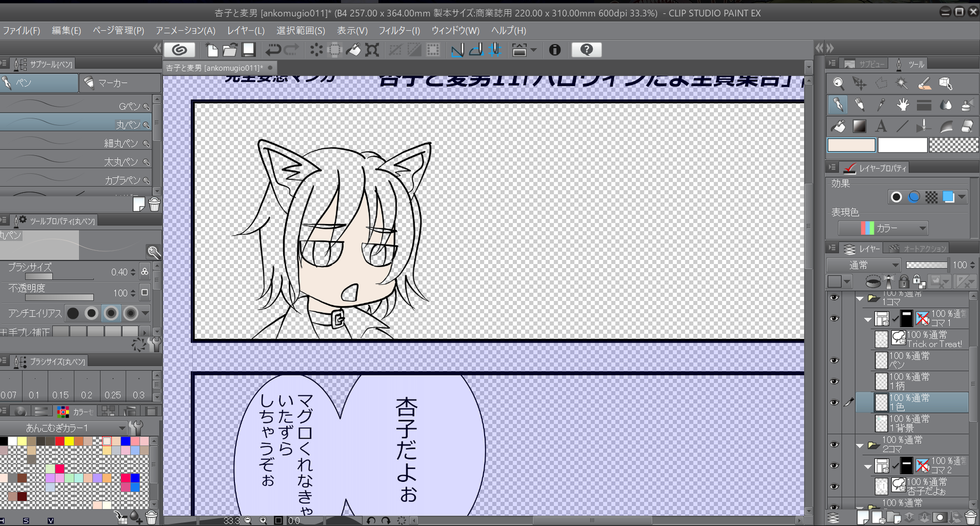Select the Move layer tool

point(859,83)
